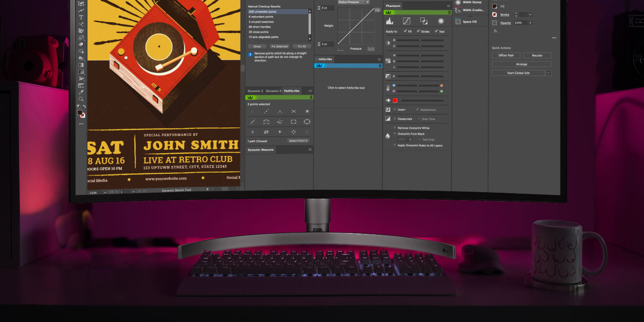This screenshot has height=322, width=644.
Task: Expand the Start Global Edit dropdown arrow
Action: click(548, 73)
